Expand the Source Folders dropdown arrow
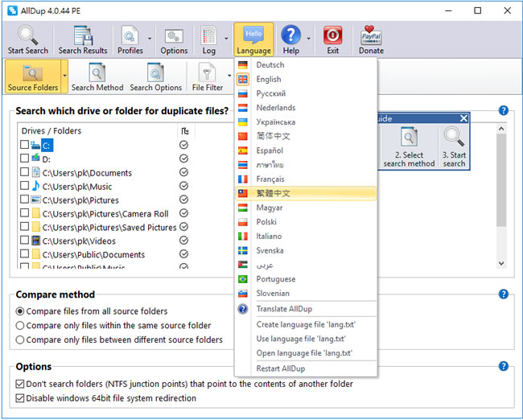Image resolution: width=523 pixels, height=420 pixels. click(x=64, y=76)
